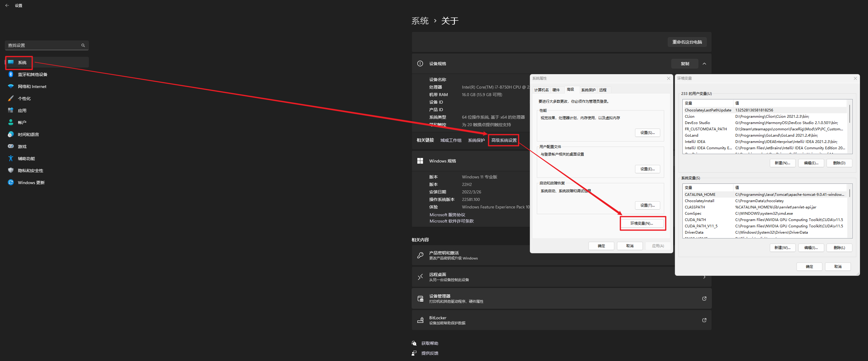This screenshot has height=361, width=868.
Task: Click the search magnifier icon in settings search
Action: [83, 45]
